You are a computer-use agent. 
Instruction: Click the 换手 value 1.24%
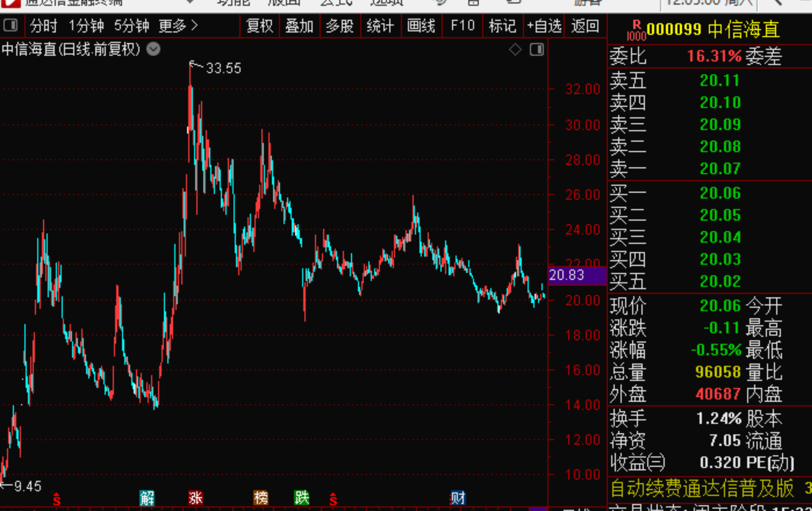[719, 419]
